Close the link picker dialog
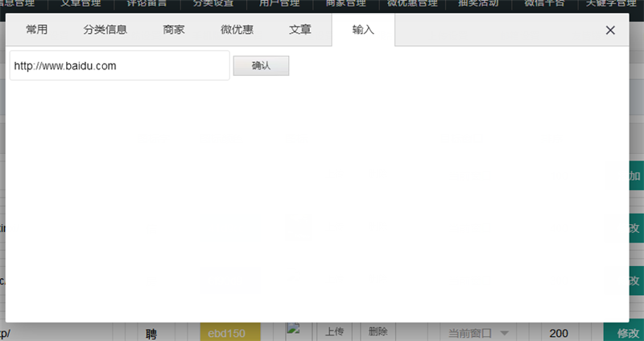 (610, 31)
